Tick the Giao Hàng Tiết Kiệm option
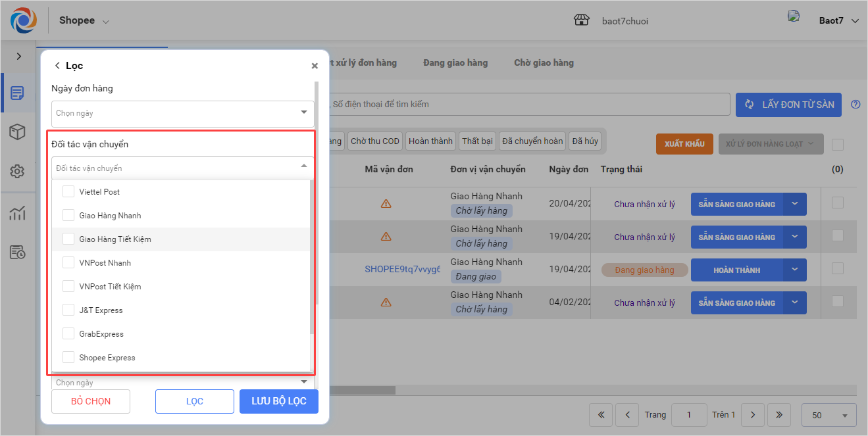Screen dimensions: 868x436 coord(68,239)
